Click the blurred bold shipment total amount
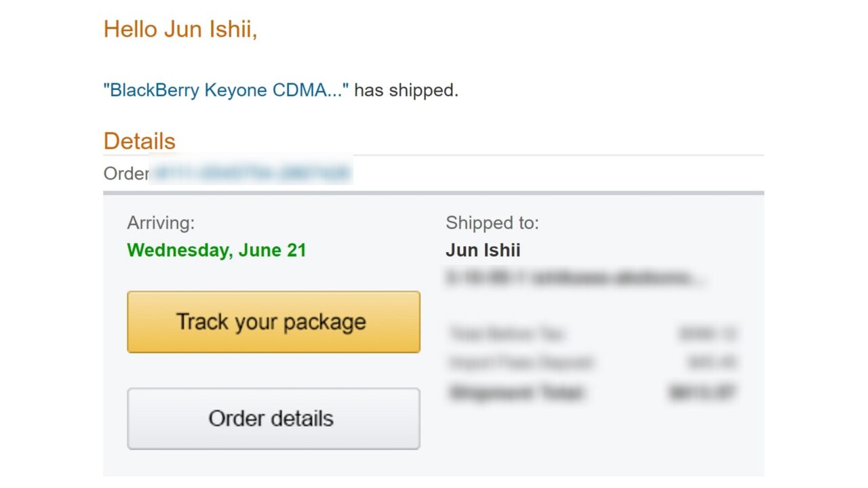The image size is (868, 488). [x=703, y=392]
